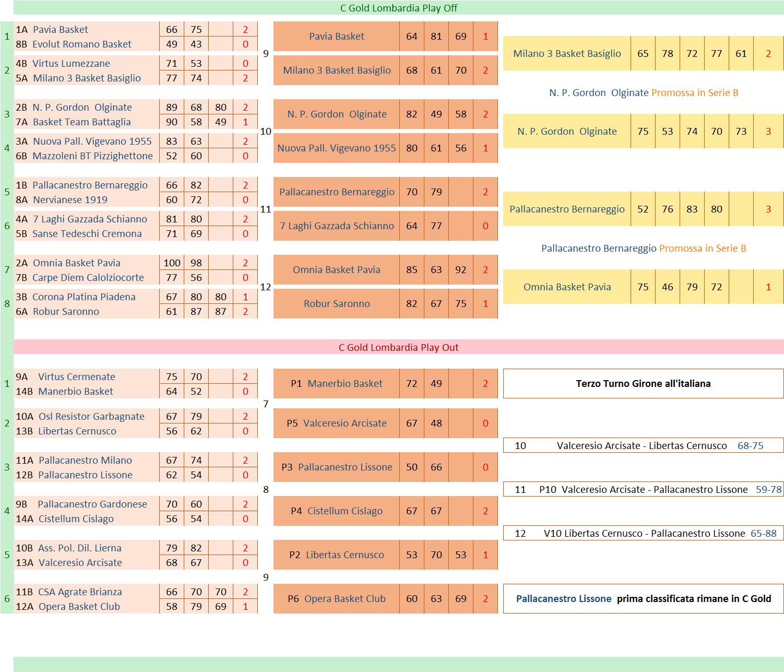
Task: Click the C Gold Lombardia Play Out header
Action: click(398, 347)
